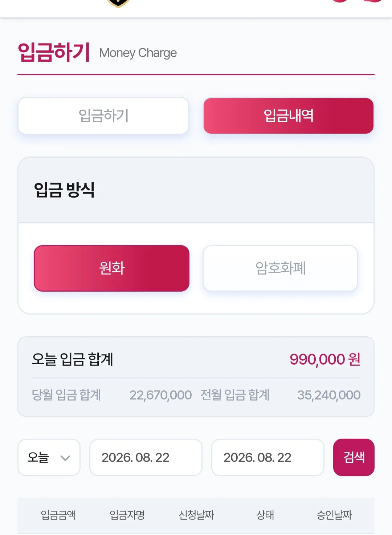Expand the 오늘 period dropdown
The image size is (392, 535).
pyautogui.click(x=49, y=457)
